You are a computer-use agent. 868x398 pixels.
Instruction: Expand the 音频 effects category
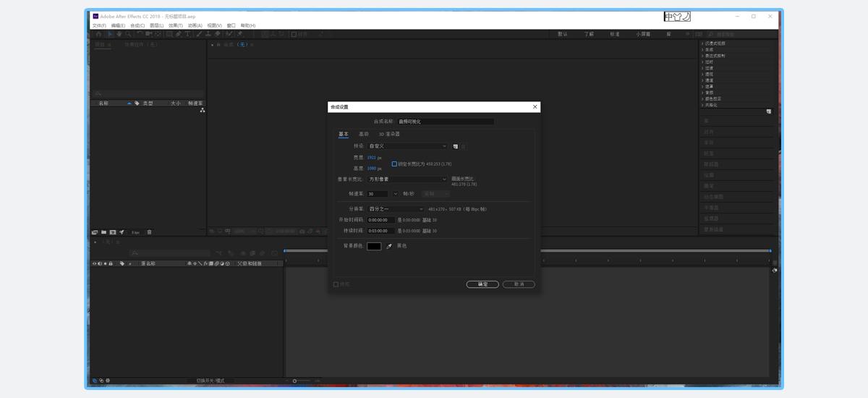[x=702, y=93]
